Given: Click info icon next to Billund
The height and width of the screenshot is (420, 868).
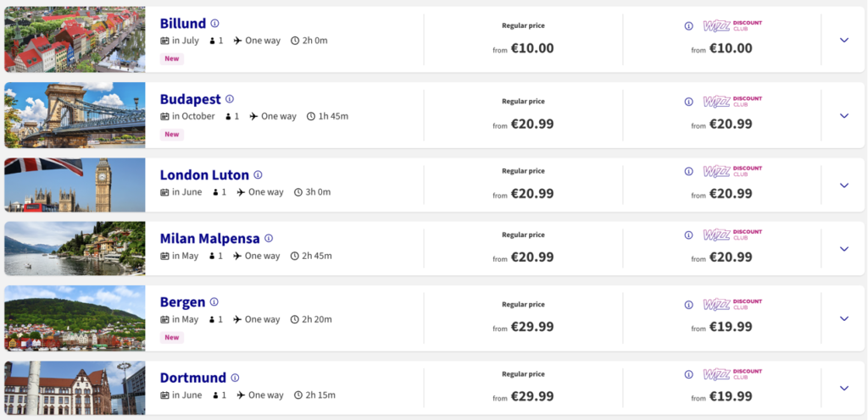Looking at the screenshot, I should click(214, 24).
